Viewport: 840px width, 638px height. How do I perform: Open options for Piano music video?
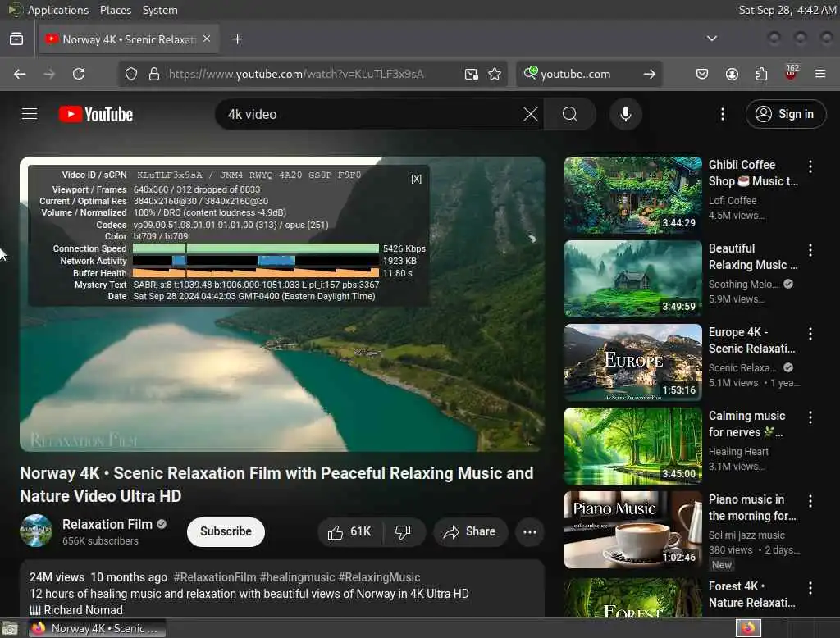tap(810, 501)
